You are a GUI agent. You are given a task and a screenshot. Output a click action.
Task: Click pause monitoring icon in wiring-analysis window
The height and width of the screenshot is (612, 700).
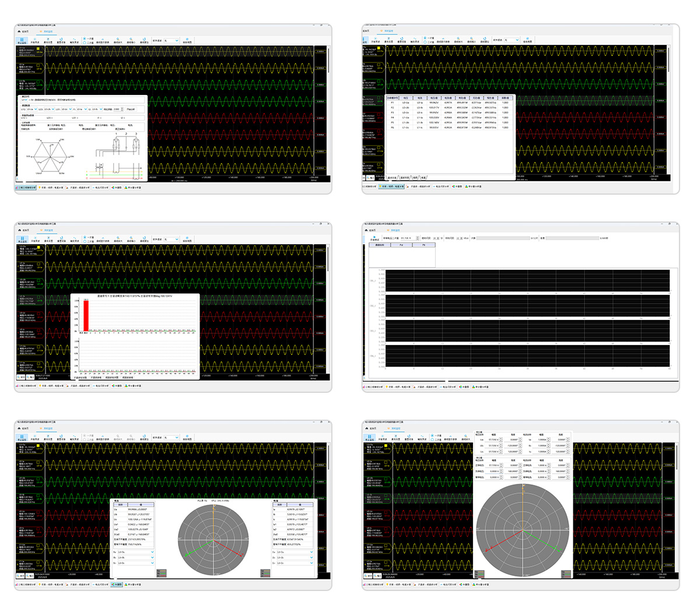coord(22,40)
